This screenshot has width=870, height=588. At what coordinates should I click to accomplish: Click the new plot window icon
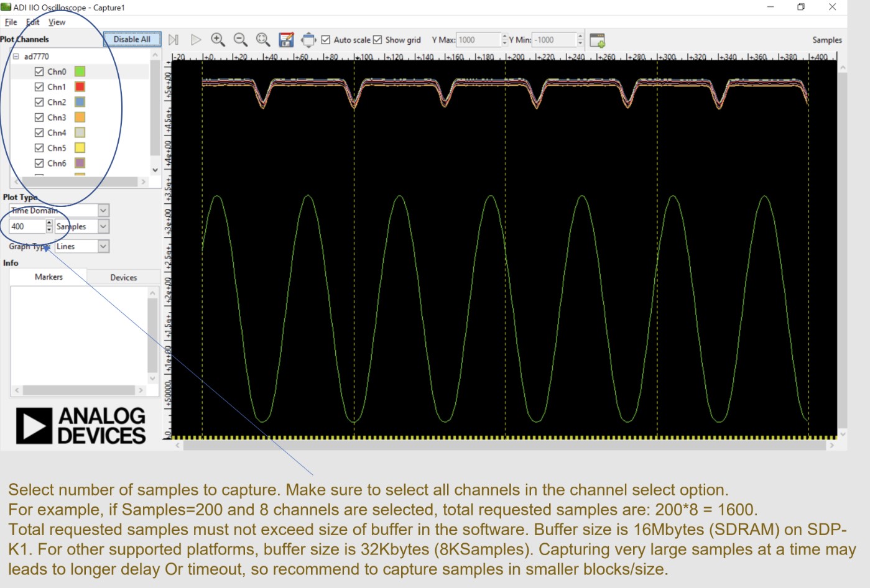598,40
